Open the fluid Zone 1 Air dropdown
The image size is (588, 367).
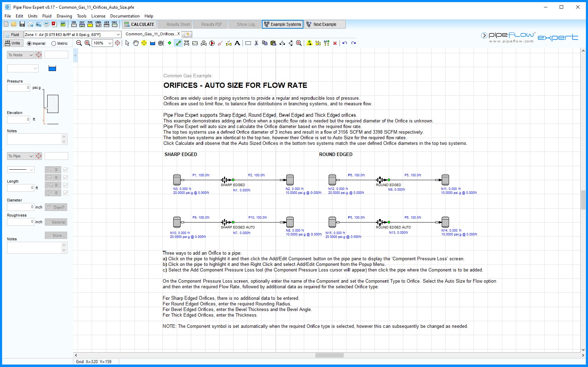point(118,34)
